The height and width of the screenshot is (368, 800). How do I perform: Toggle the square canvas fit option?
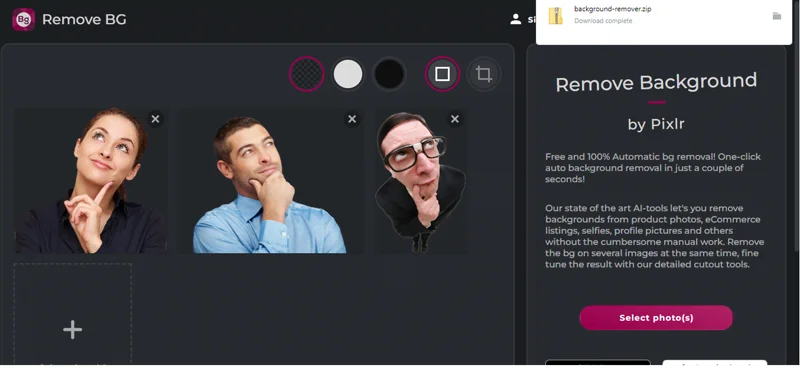click(442, 74)
